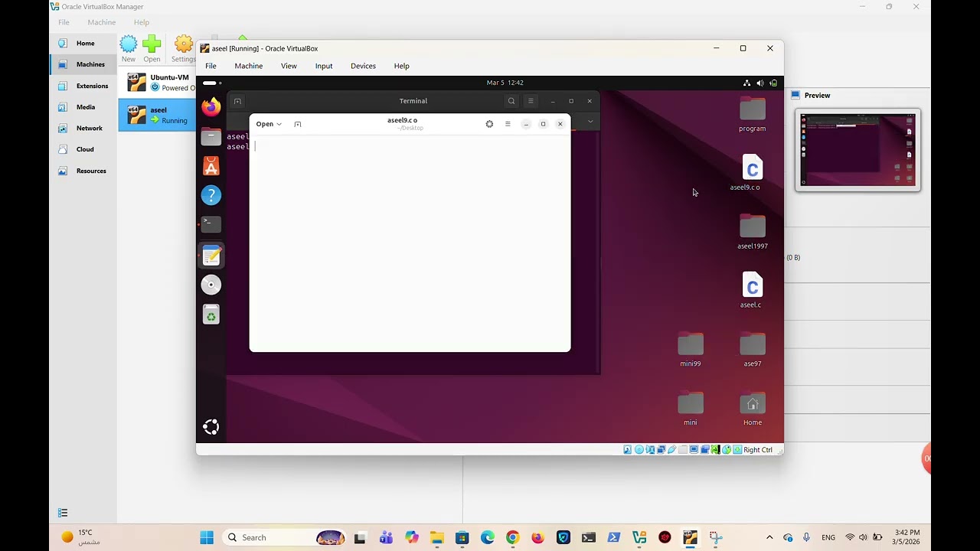Open the aseel.c file on Ubuntu desktop
Screen dimensions: 980x551
click(752, 291)
